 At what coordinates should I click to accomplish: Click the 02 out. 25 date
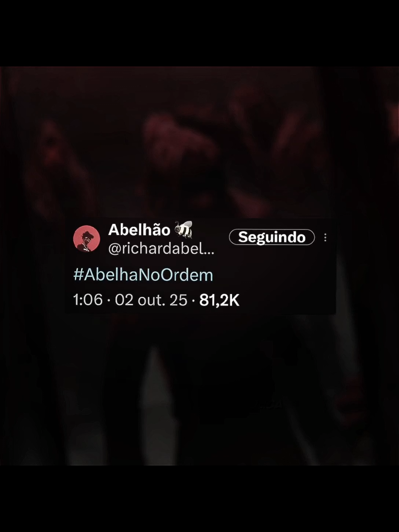click(151, 300)
